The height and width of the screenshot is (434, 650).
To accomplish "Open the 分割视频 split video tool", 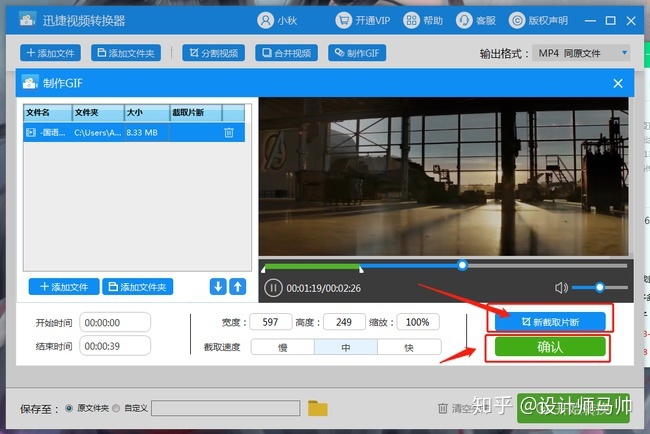I will [x=213, y=53].
